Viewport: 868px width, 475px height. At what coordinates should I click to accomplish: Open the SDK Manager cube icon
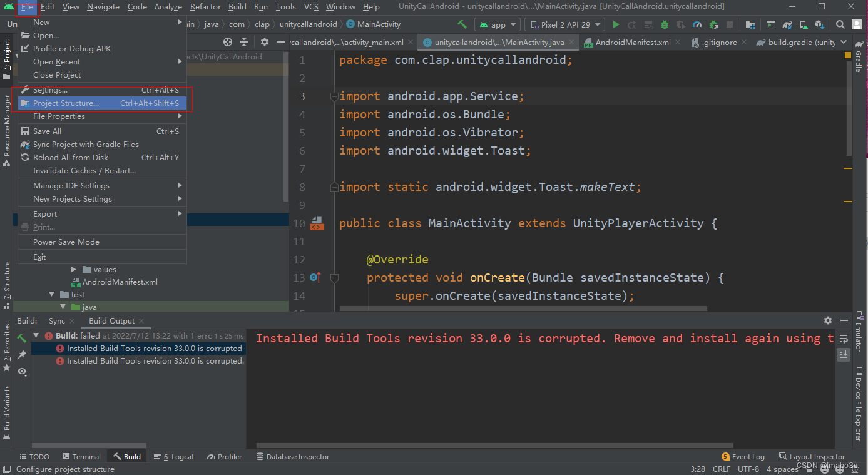pyautogui.click(x=820, y=24)
